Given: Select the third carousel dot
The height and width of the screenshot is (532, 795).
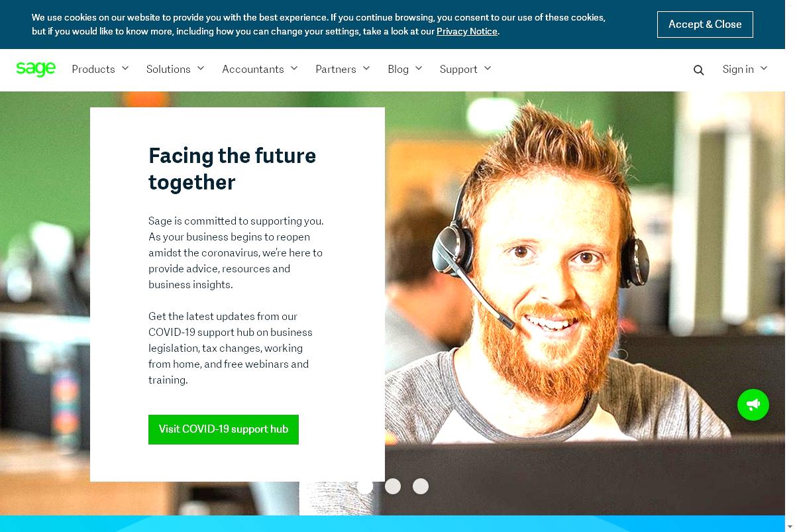Looking at the screenshot, I should (421, 486).
